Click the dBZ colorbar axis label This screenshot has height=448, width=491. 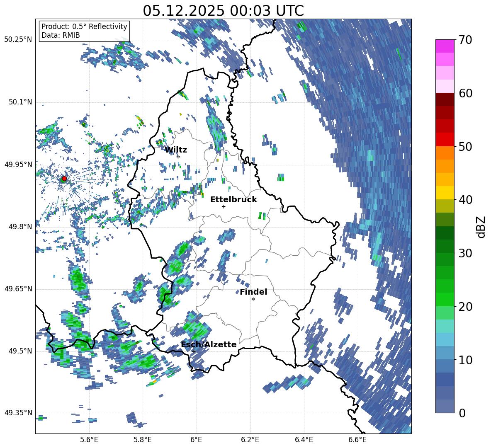click(481, 227)
